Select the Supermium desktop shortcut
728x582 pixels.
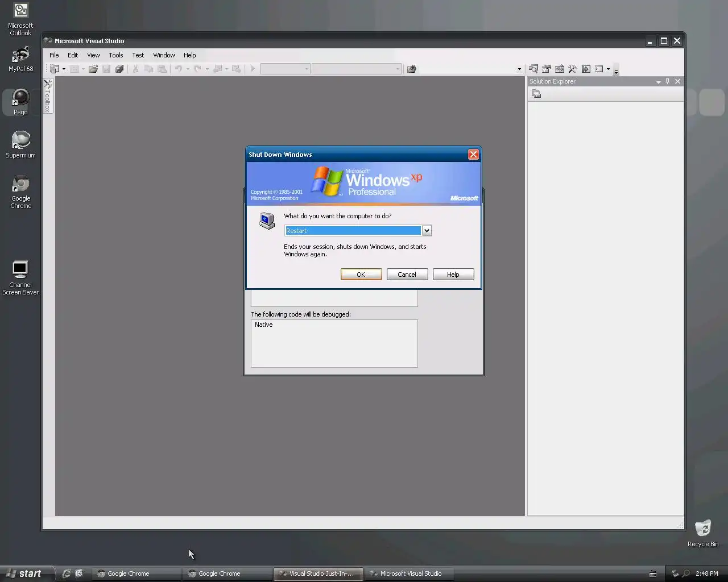click(x=20, y=145)
